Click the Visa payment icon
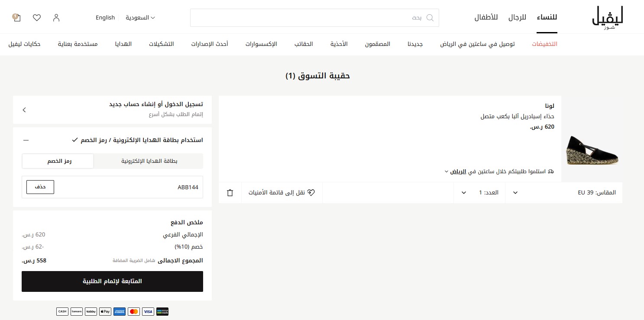The height and width of the screenshot is (320, 644). coord(148,311)
